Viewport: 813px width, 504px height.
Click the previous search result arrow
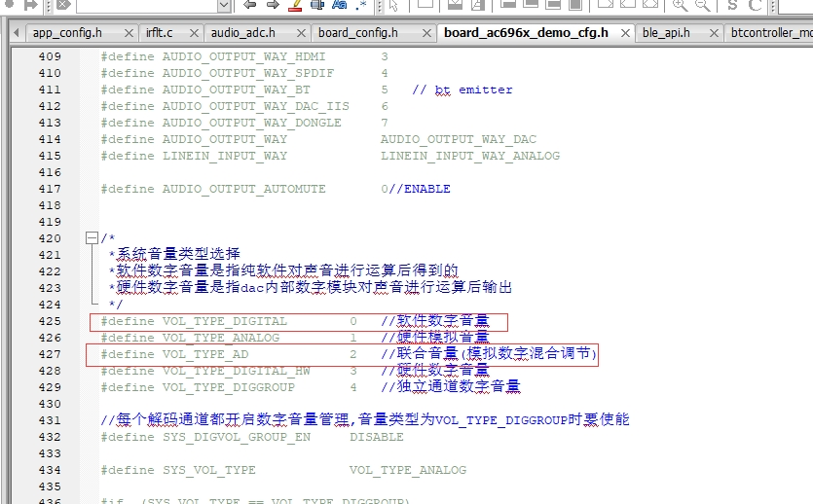click(x=250, y=5)
